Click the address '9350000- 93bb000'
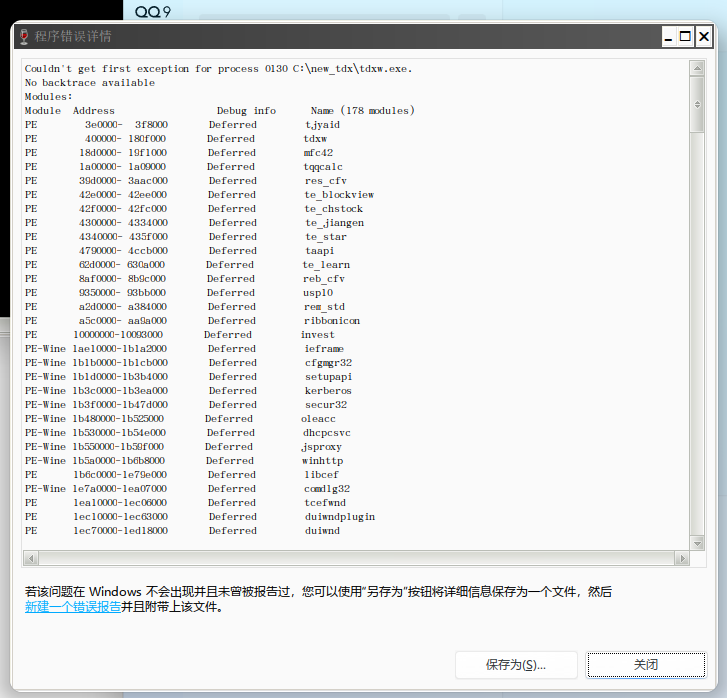727x698 pixels. [122, 293]
